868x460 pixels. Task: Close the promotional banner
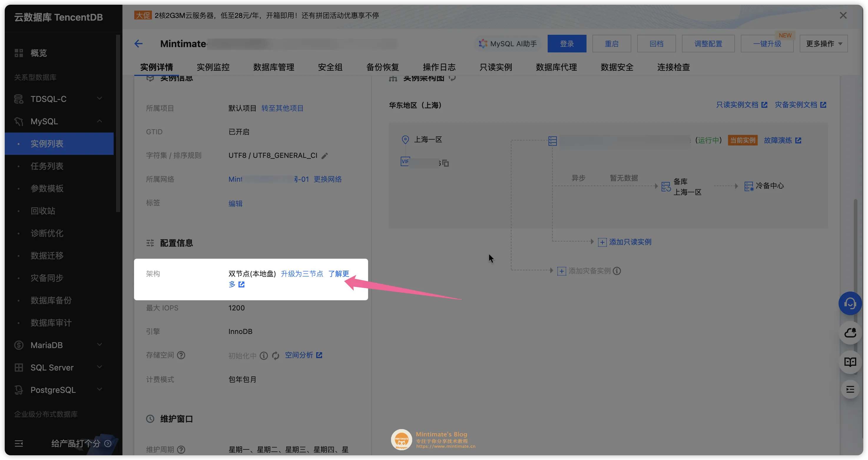(843, 16)
